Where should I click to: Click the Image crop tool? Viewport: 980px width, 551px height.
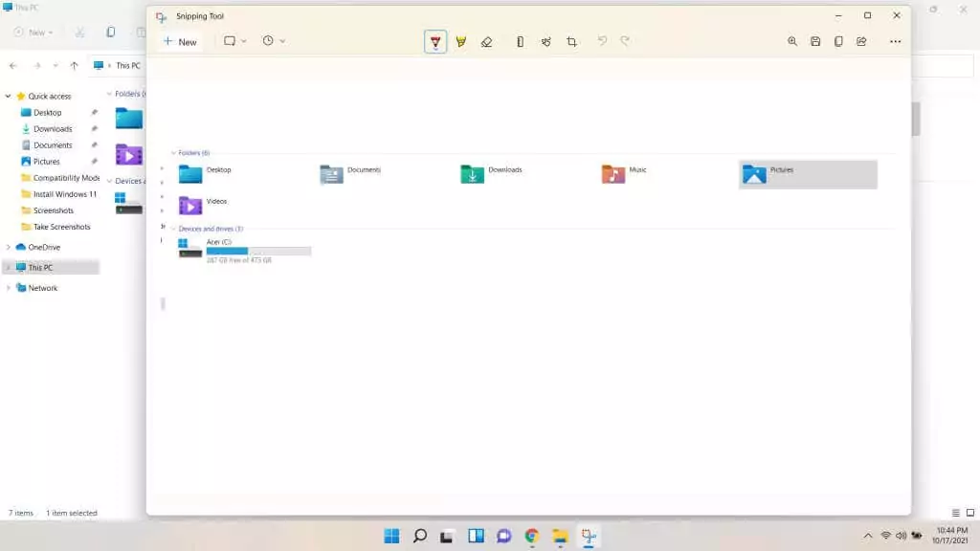tap(571, 41)
